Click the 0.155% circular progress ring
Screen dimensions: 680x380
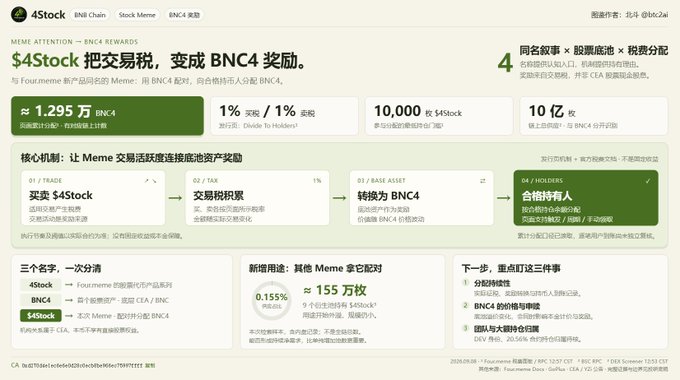(x=271, y=300)
